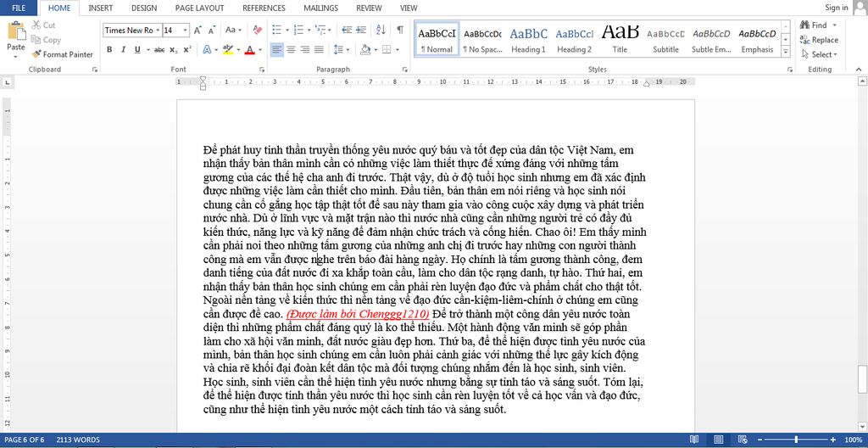Click the Find binoculars icon
868x448 pixels.
click(x=805, y=25)
